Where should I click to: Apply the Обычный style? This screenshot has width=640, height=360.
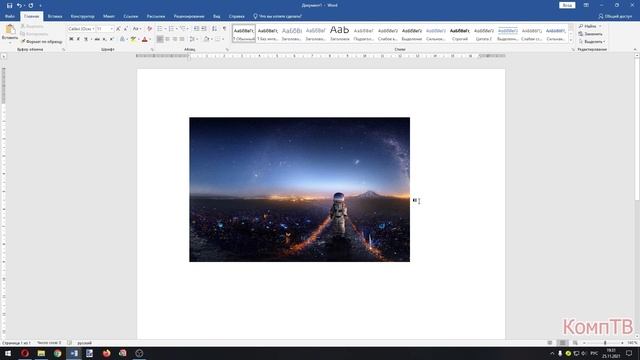tap(244, 33)
